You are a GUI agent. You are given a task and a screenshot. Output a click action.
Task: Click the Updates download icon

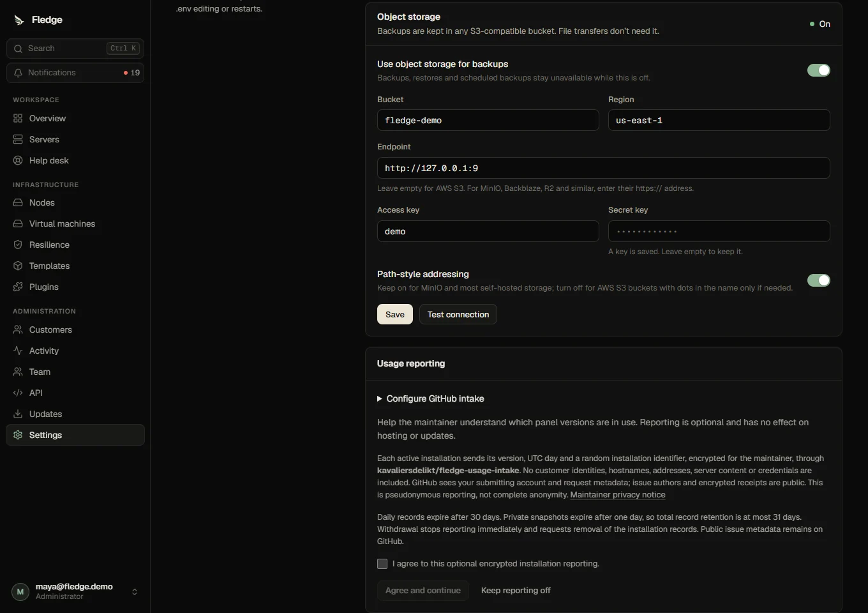tap(18, 414)
